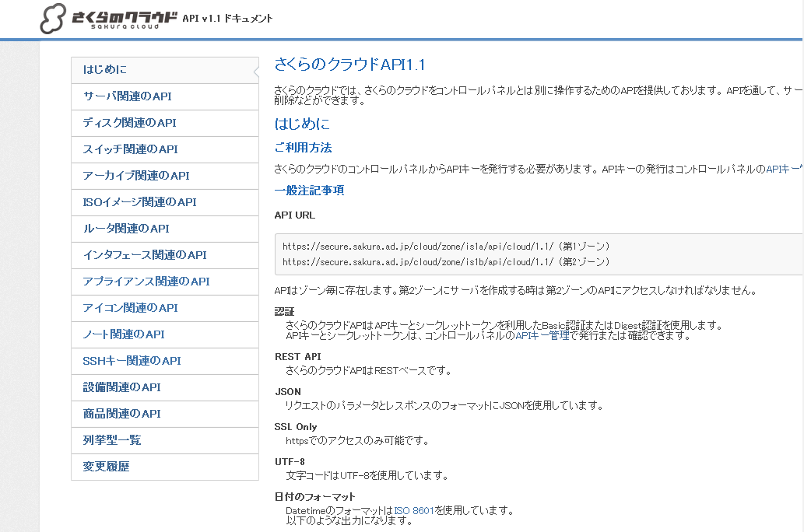Viewport: 804px width, 532px height.
Task: Open ディスク関連のAPI section
Action: click(129, 123)
